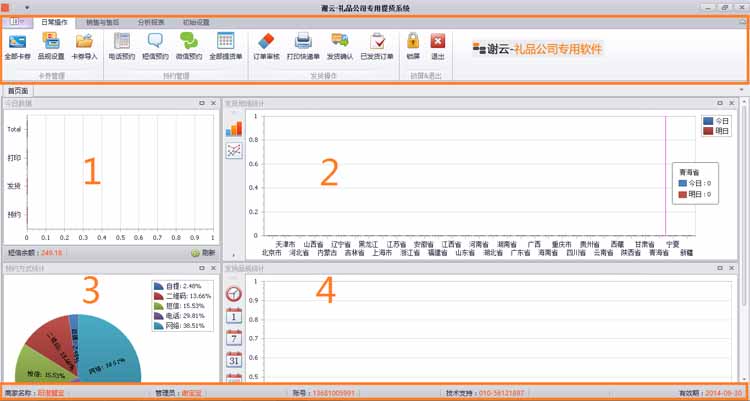Click the 谢云 software logo banner

(538, 49)
